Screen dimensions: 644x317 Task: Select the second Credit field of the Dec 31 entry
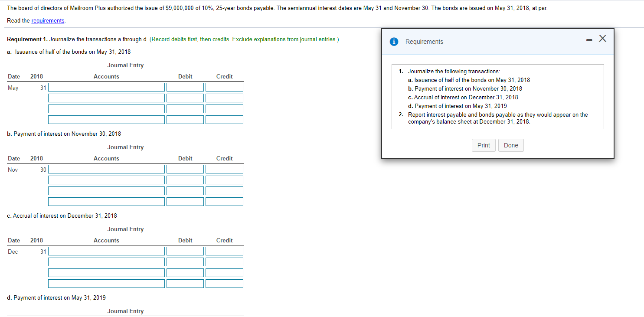pos(224,262)
